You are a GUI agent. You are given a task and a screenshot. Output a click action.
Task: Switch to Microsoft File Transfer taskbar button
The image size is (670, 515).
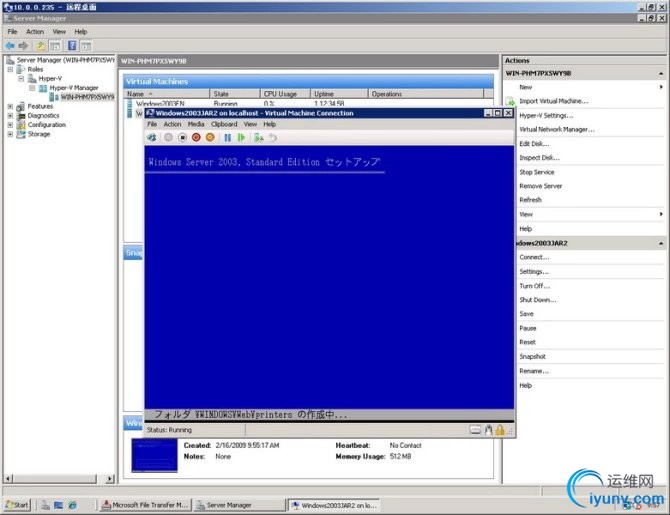[x=146, y=505]
